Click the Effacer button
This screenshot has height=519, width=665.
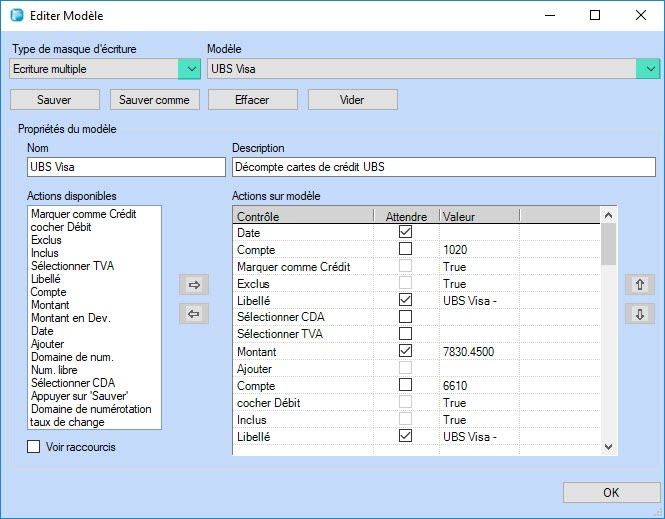(252, 100)
